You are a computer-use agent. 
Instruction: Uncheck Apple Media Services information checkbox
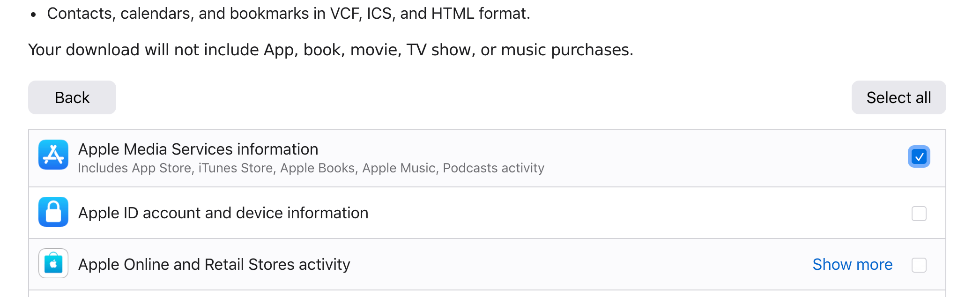[919, 156]
